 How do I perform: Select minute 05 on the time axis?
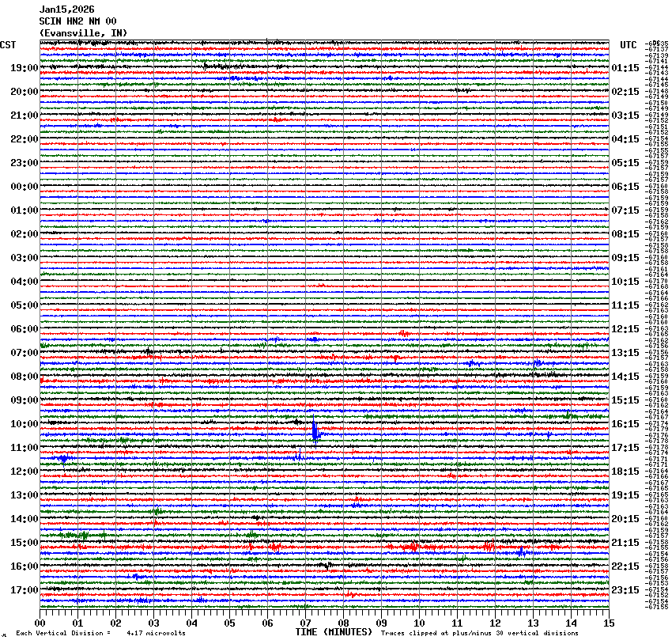229,623
